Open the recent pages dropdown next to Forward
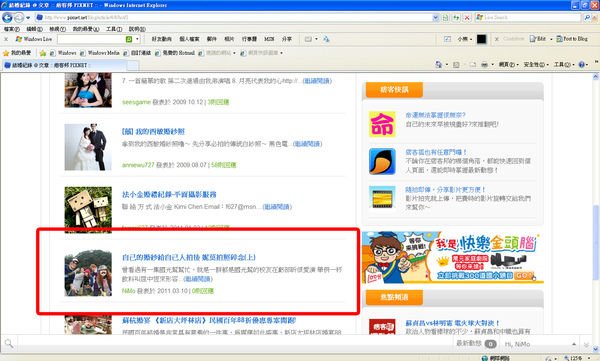This screenshot has width=600, height=361. tap(28, 18)
